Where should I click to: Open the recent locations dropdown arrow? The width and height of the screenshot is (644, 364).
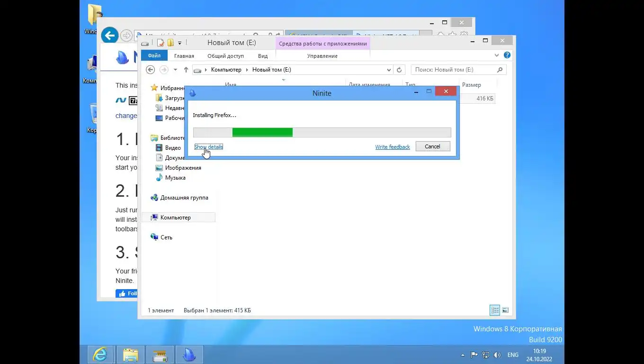click(175, 70)
